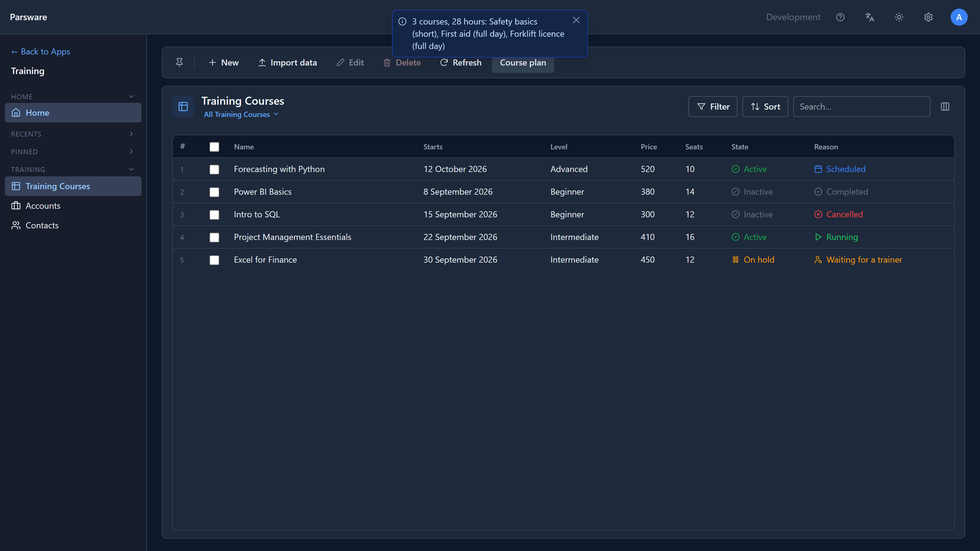Check the Power BI Basics row checkbox
Viewport: 980px width, 551px height.
(x=214, y=192)
